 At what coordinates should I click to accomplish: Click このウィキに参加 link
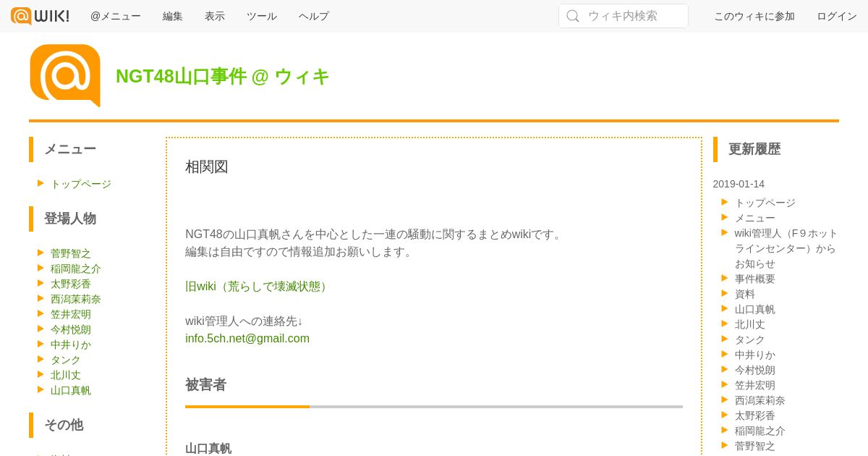[x=754, y=16]
